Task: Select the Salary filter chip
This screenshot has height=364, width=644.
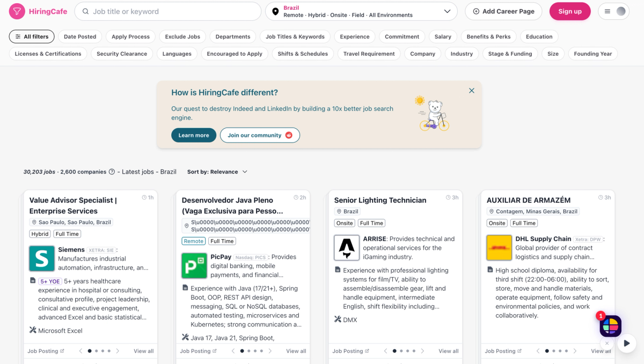Action: pos(443,36)
